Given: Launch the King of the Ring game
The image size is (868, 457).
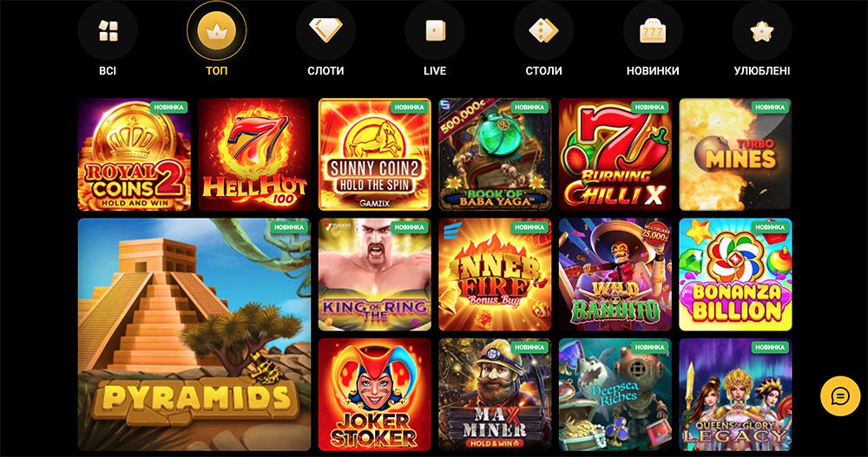Looking at the screenshot, I should tap(375, 275).
